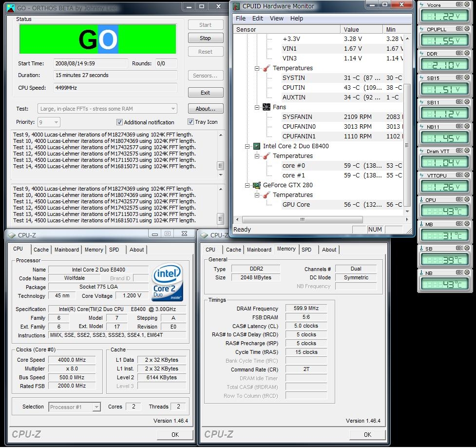Screen dimensions: 476x448
Task: Click the Fans category fan icon
Action: pyautogui.click(x=267, y=107)
